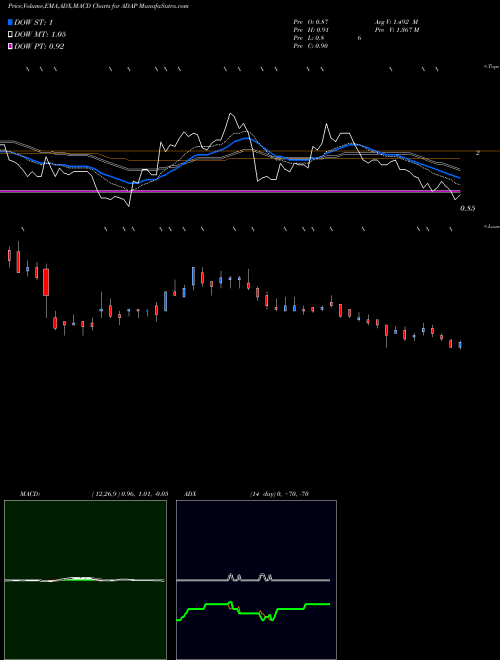Screen dimensions: 500x660
Task: Click the 'Pre V: 1.367 M' volume text
Action: click(397, 30)
